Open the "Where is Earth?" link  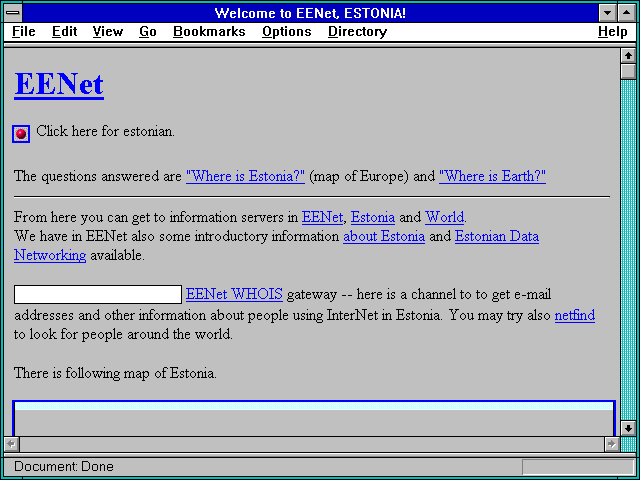[x=492, y=176]
